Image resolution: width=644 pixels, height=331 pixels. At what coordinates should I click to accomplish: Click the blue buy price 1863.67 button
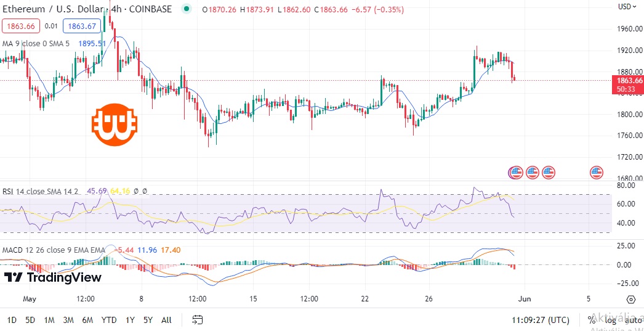pyautogui.click(x=82, y=27)
